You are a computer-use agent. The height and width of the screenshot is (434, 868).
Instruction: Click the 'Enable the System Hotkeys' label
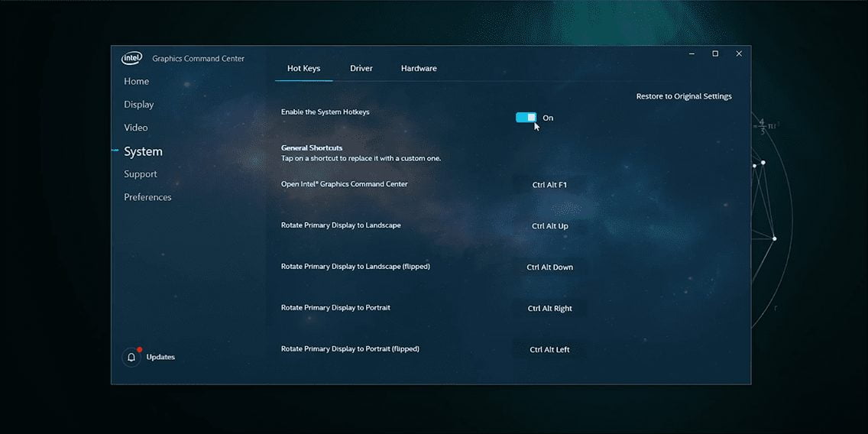325,112
